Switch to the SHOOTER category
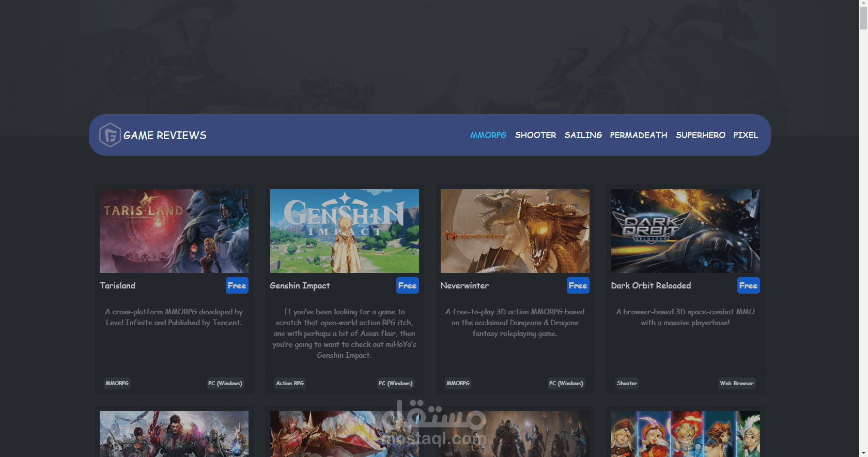868x457 pixels. tap(535, 135)
